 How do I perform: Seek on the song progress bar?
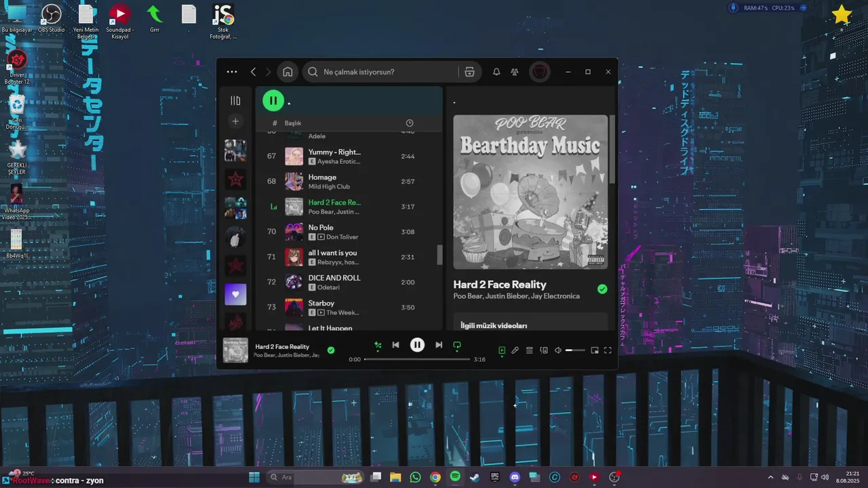(417, 359)
